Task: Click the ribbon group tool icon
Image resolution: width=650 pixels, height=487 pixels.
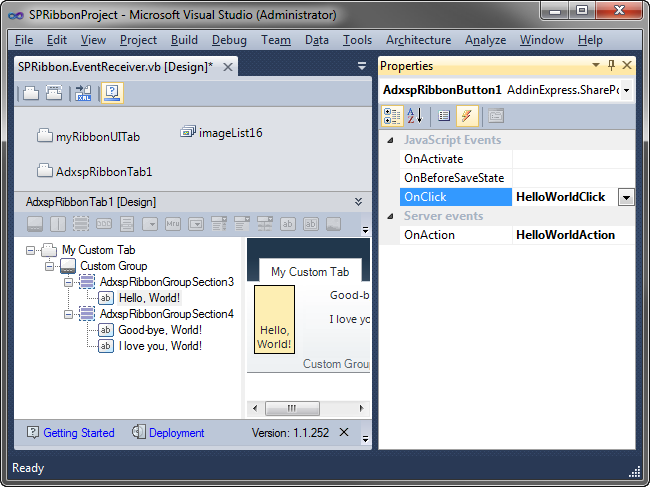Action: 35,224
